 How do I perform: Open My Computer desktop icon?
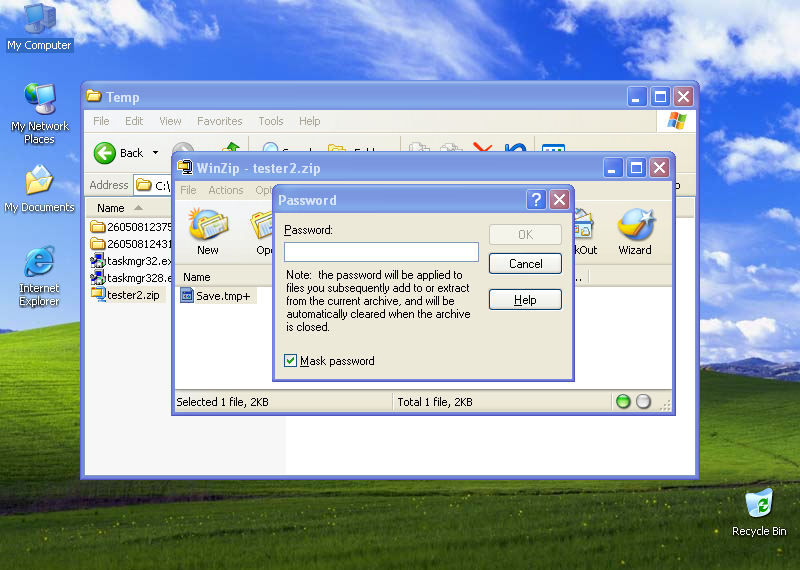pos(39,27)
